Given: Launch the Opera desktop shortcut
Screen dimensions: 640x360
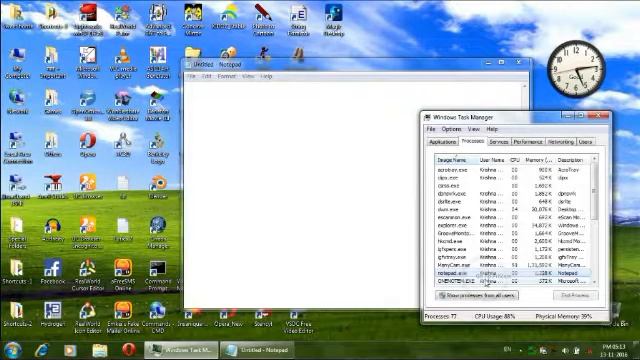Looking at the screenshot, I should click(88, 144).
